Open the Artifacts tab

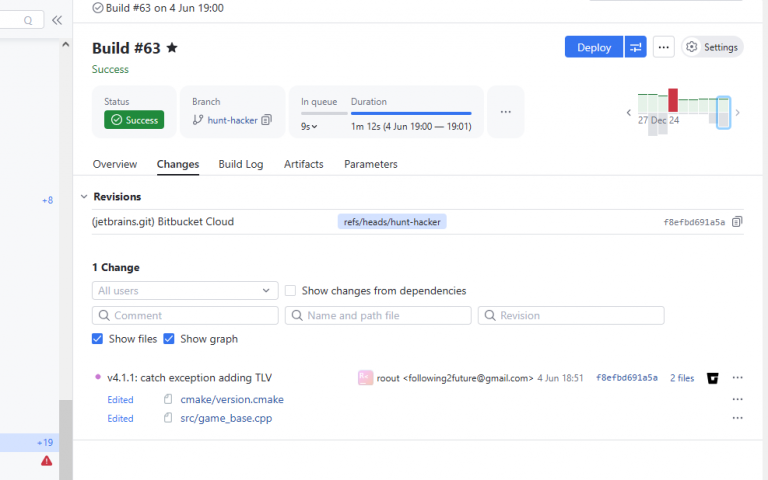(x=304, y=164)
